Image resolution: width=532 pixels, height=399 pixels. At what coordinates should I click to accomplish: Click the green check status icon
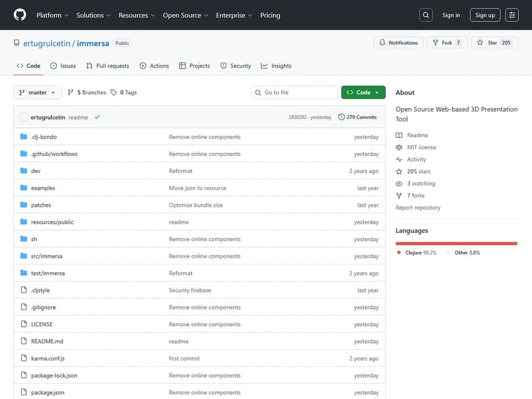(97, 117)
